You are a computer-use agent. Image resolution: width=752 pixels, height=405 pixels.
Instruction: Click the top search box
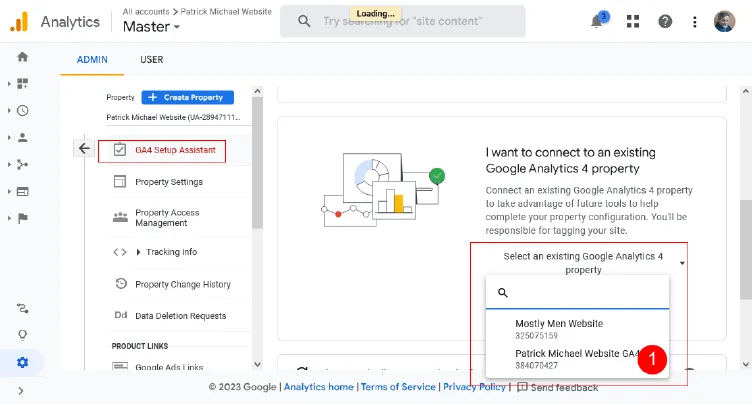click(x=402, y=21)
